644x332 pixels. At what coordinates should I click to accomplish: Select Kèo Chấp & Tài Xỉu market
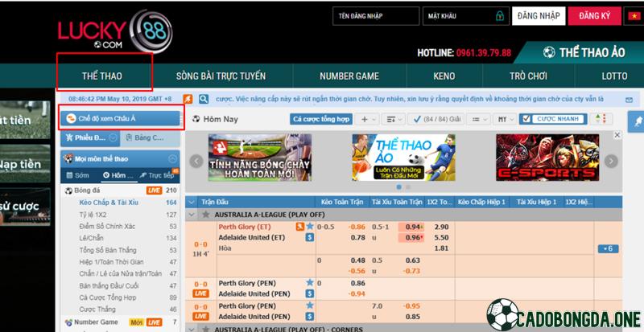(109, 203)
